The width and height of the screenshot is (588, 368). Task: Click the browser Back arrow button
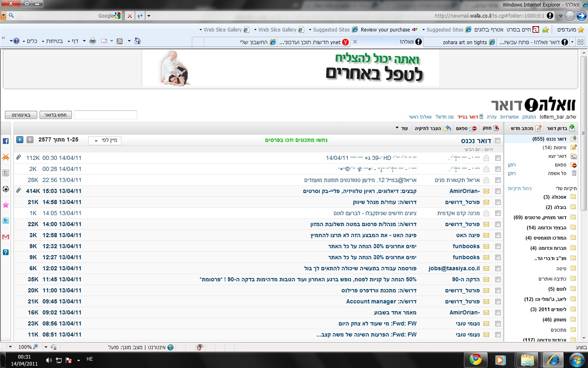click(x=581, y=16)
